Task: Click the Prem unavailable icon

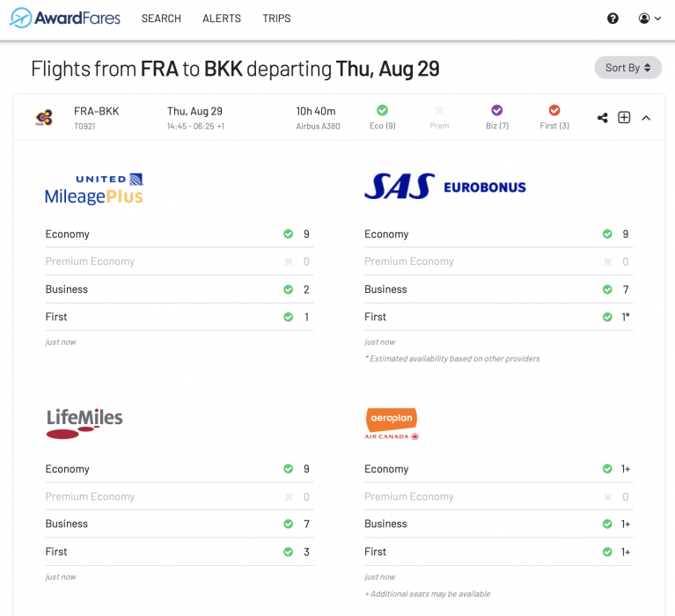Action: 439,111
